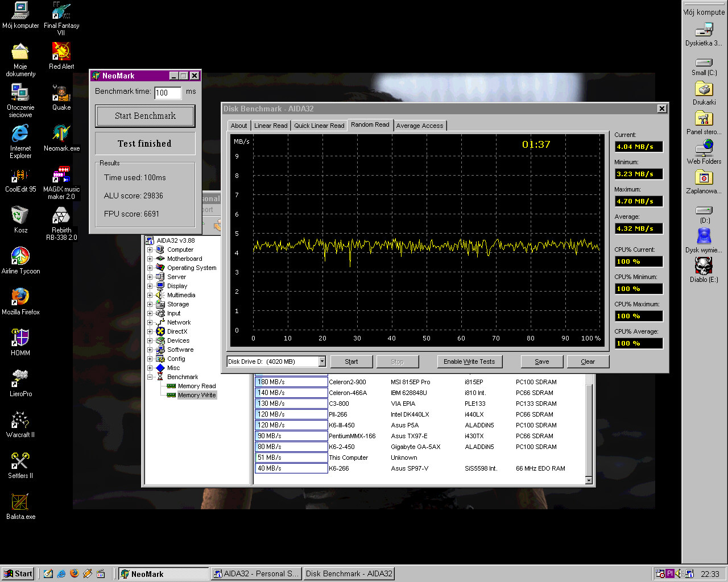Click the Save button

(542, 361)
